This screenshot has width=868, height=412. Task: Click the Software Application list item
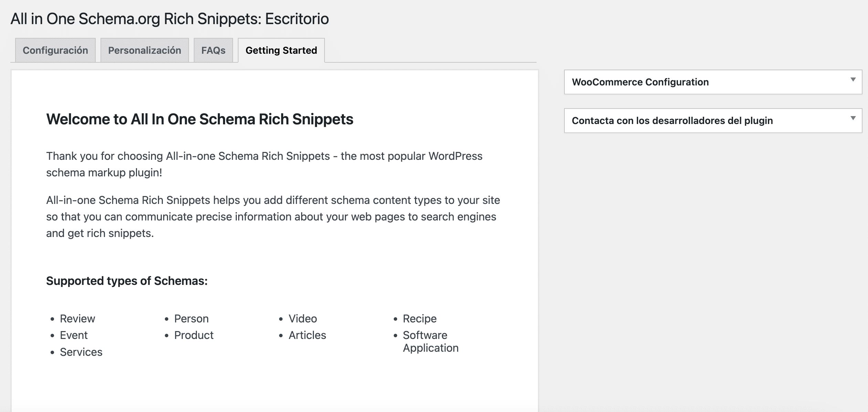pyautogui.click(x=430, y=341)
